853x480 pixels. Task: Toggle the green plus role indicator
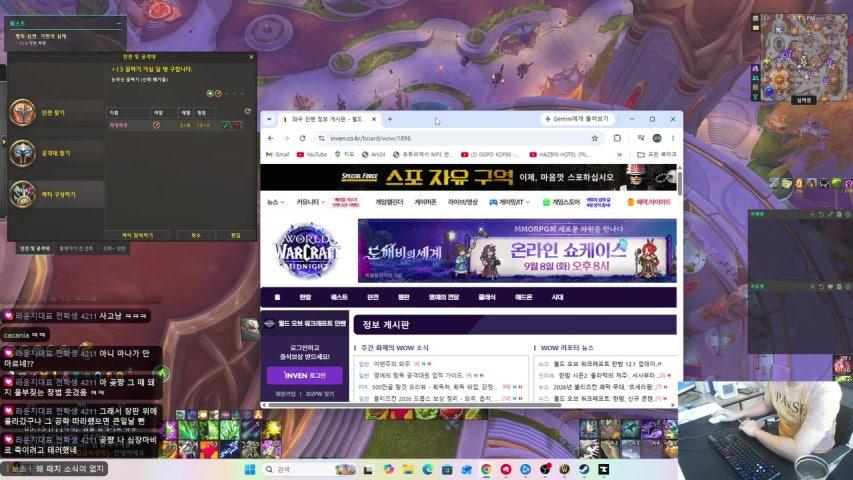pos(210,94)
